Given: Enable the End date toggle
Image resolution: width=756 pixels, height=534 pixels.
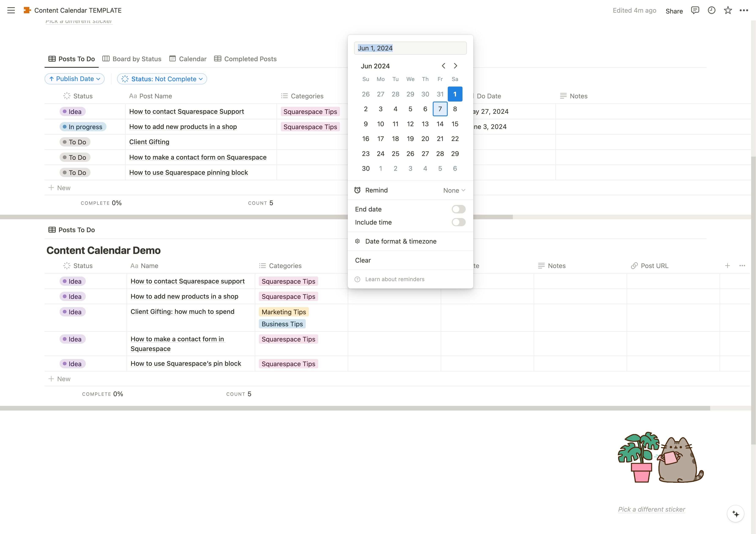Looking at the screenshot, I should [458, 209].
